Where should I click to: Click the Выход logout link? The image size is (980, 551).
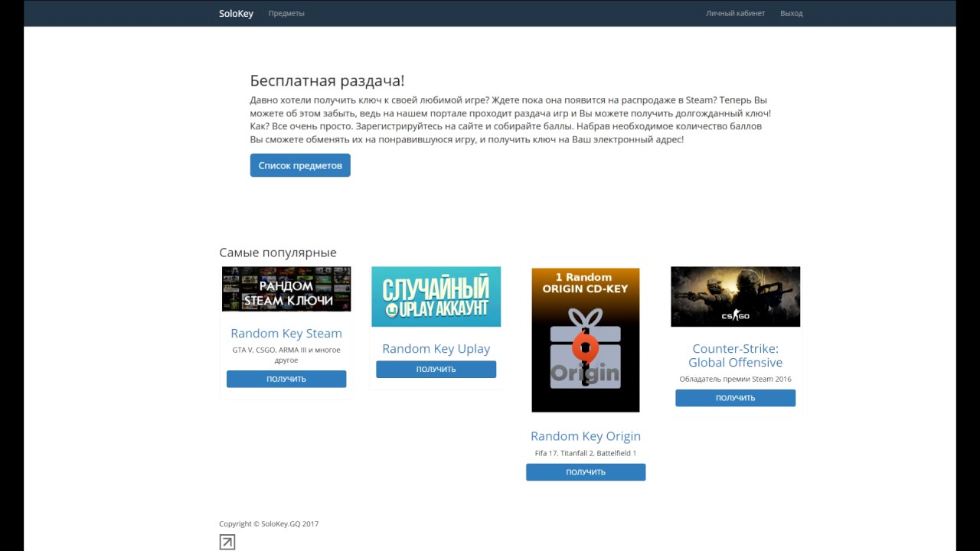coord(791,13)
